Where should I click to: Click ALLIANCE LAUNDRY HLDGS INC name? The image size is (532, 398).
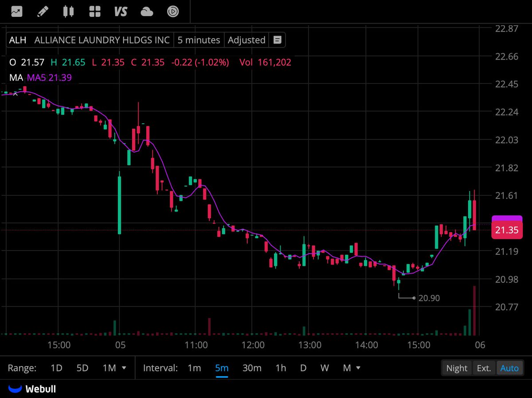(102, 40)
